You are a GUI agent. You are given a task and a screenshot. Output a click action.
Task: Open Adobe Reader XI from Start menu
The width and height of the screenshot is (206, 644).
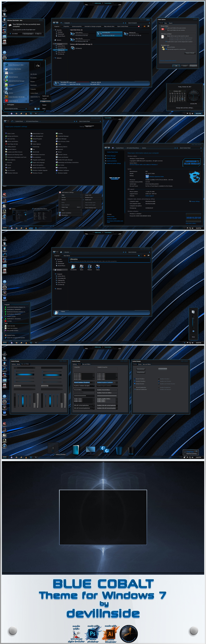[13, 101]
